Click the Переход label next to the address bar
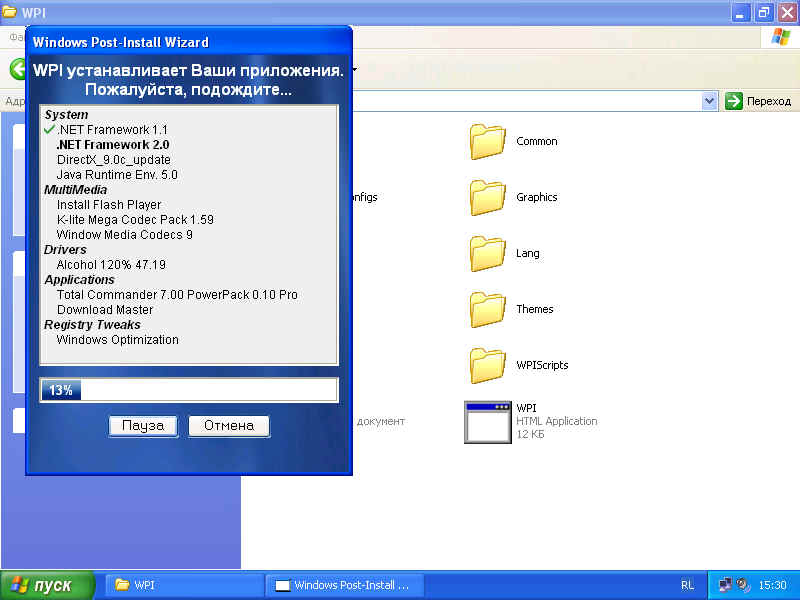Image resolution: width=800 pixels, height=600 pixels. [769, 102]
